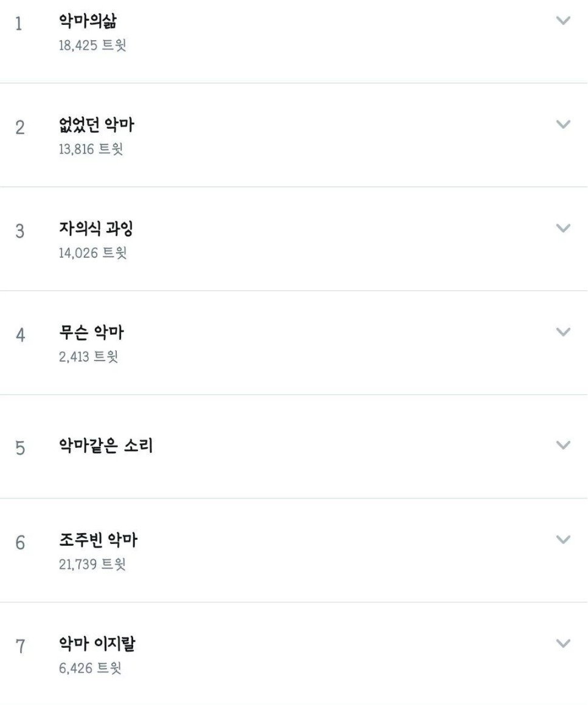The height and width of the screenshot is (705, 588).
Task: Select the 조주빈 악마 trend title
Action: tap(96, 541)
